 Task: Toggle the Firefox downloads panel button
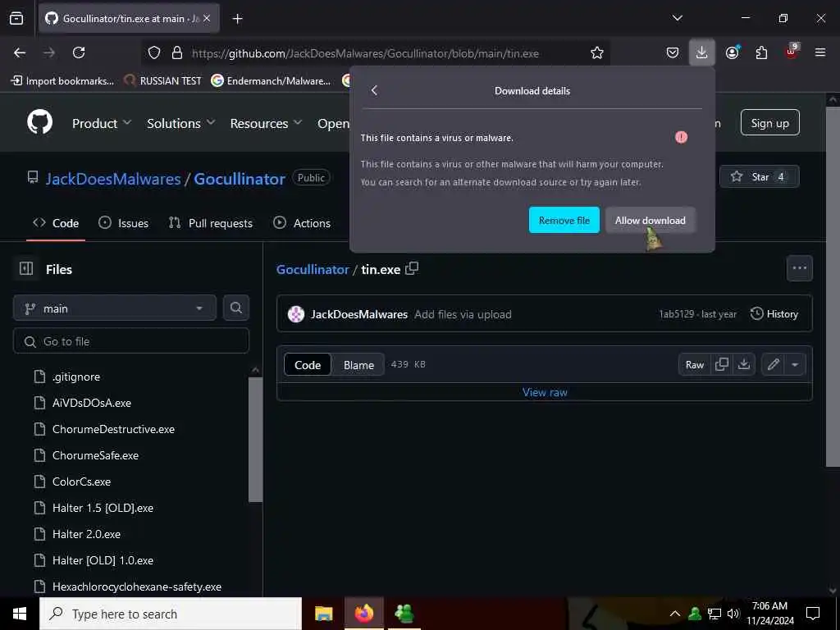(x=702, y=52)
